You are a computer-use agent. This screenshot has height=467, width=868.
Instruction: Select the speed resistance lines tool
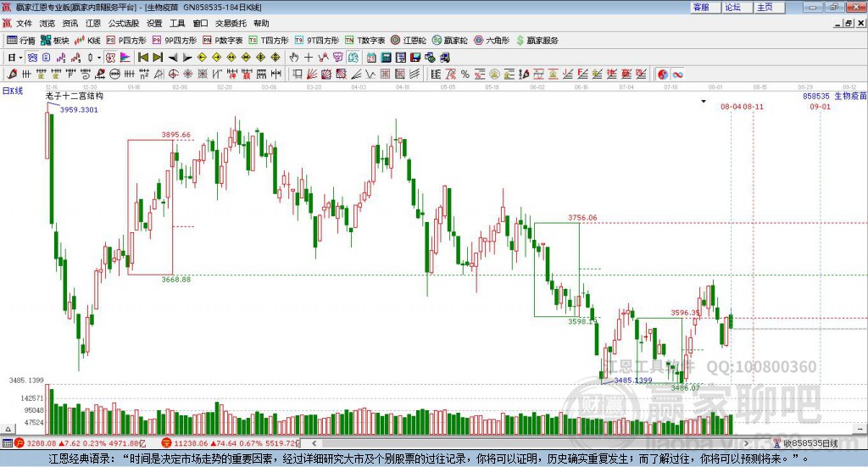pyautogui.click(x=356, y=74)
